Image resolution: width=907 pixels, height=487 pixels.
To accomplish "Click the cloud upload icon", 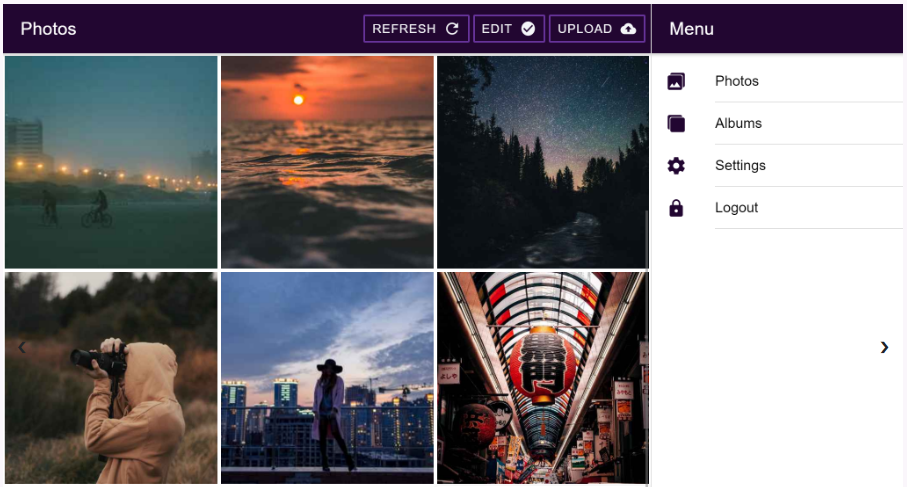I will 628,29.
